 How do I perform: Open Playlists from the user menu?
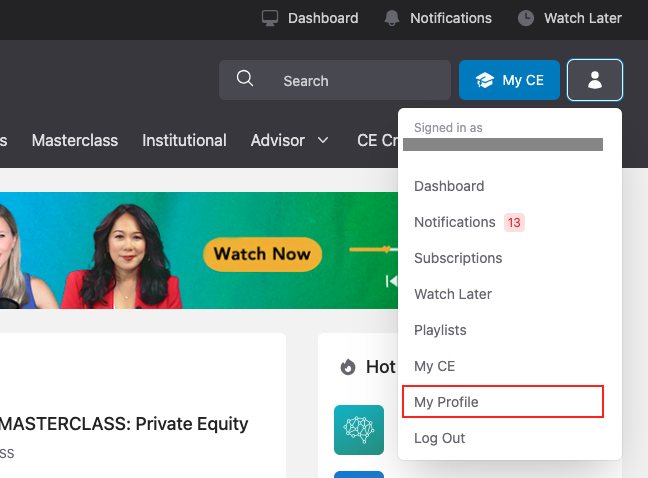point(440,330)
